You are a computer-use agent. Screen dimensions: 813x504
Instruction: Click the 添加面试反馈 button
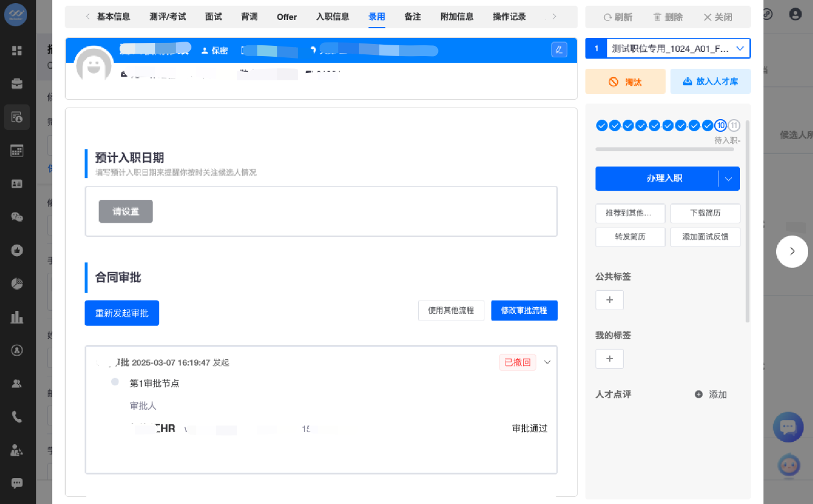pyautogui.click(x=705, y=237)
